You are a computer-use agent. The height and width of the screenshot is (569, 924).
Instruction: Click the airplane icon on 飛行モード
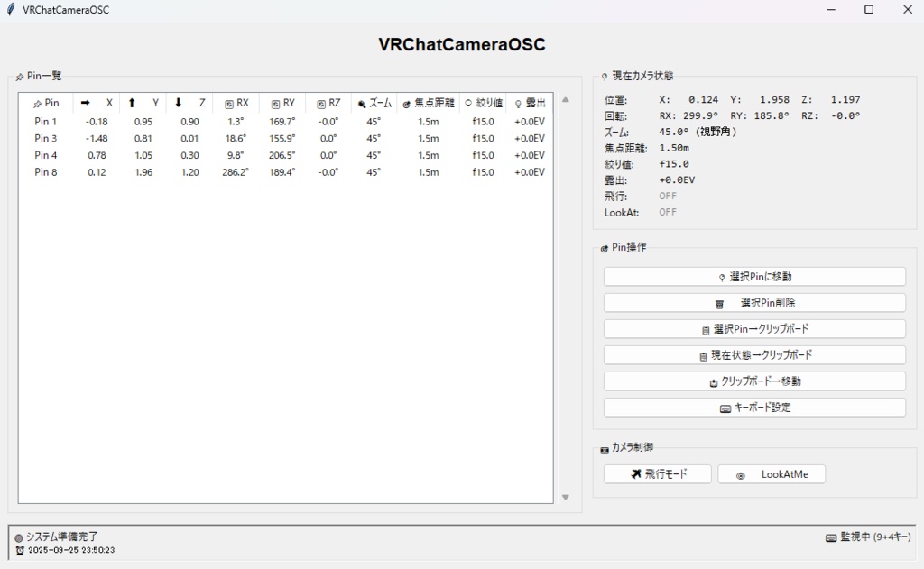click(636, 473)
